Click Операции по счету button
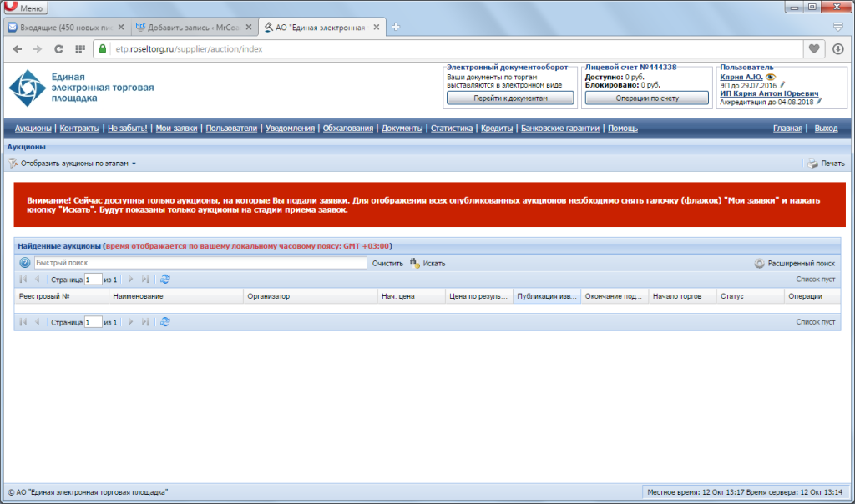The width and height of the screenshot is (855, 504). point(647,98)
